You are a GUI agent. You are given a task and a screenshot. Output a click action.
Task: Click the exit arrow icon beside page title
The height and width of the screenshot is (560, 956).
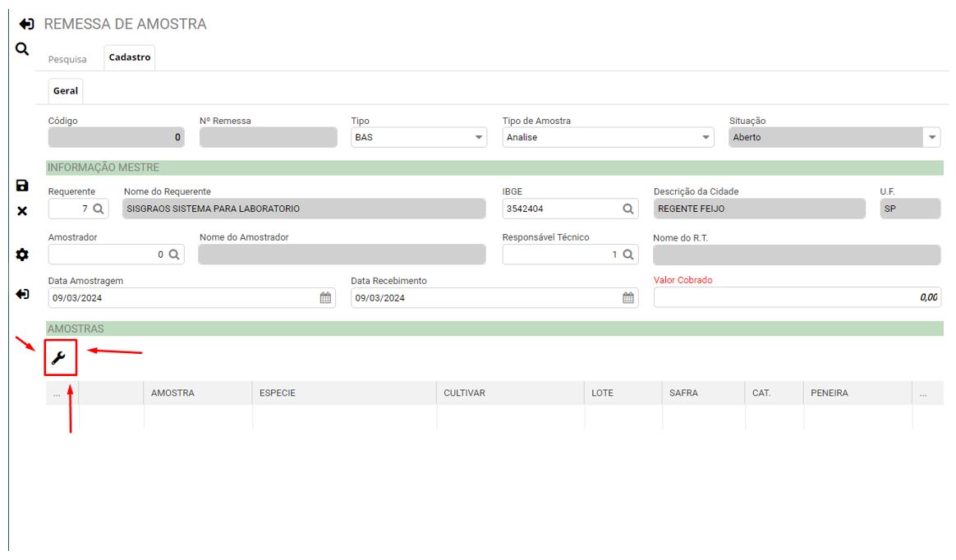coord(27,24)
